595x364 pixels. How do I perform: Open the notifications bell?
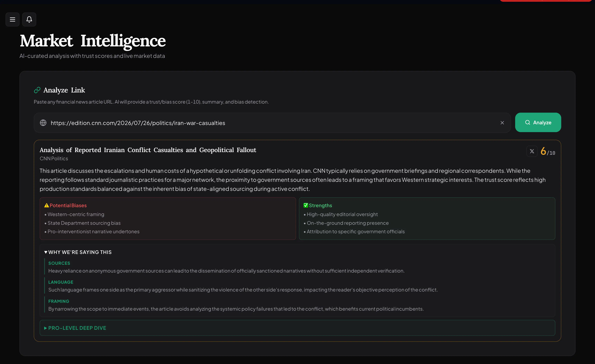point(29,19)
